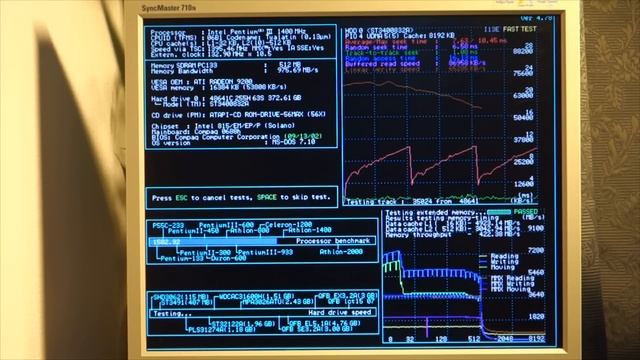This screenshot has height=360, width=640.
Task: Click the 'Memory throughput' result line
Action: tap(453, 235)
